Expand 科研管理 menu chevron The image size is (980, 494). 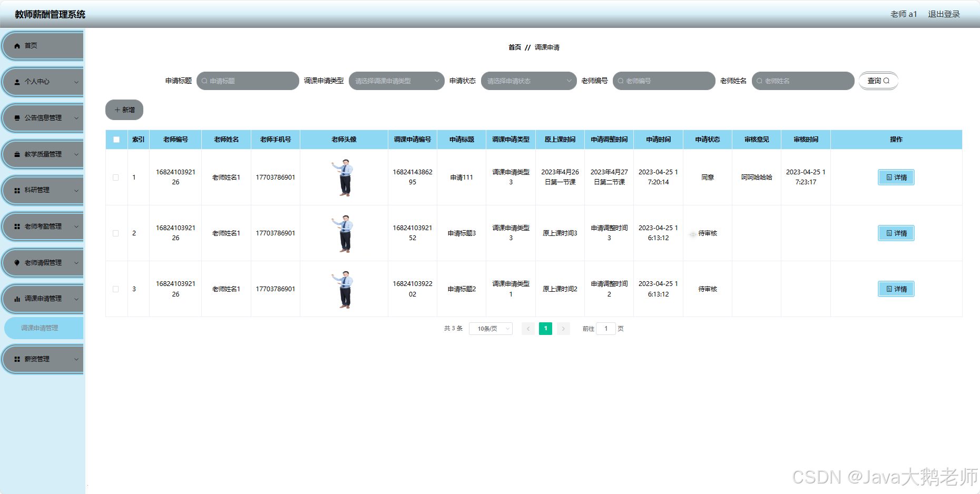(76, 191)
